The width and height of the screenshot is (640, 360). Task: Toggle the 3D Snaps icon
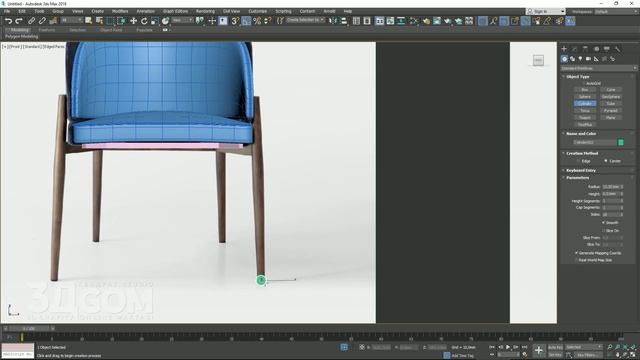tap(235, 20)
